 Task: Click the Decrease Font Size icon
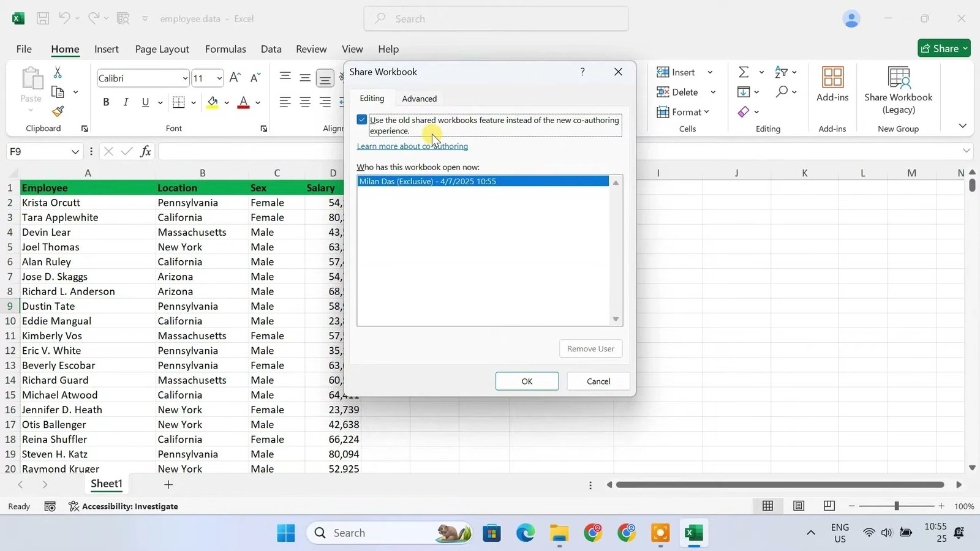click(255, 78)
